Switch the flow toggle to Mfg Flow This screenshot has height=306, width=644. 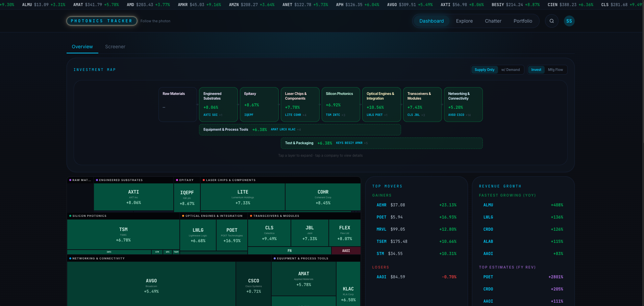[x=556, y=70]
